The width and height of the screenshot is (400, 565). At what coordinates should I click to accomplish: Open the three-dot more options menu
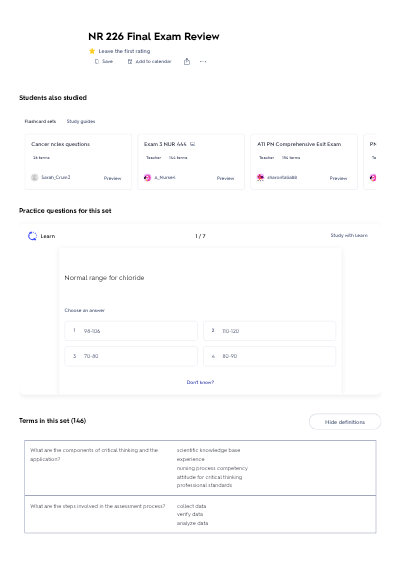point(203,62)
